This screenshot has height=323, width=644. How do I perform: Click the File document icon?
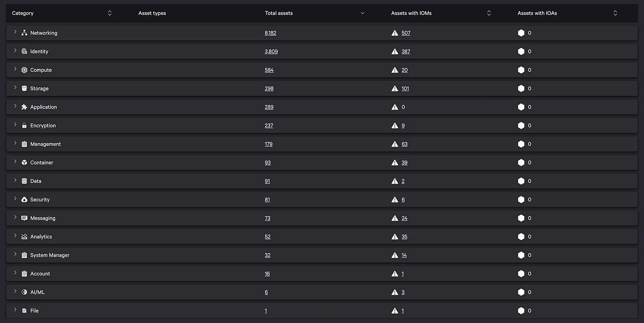tap(24, 311)
